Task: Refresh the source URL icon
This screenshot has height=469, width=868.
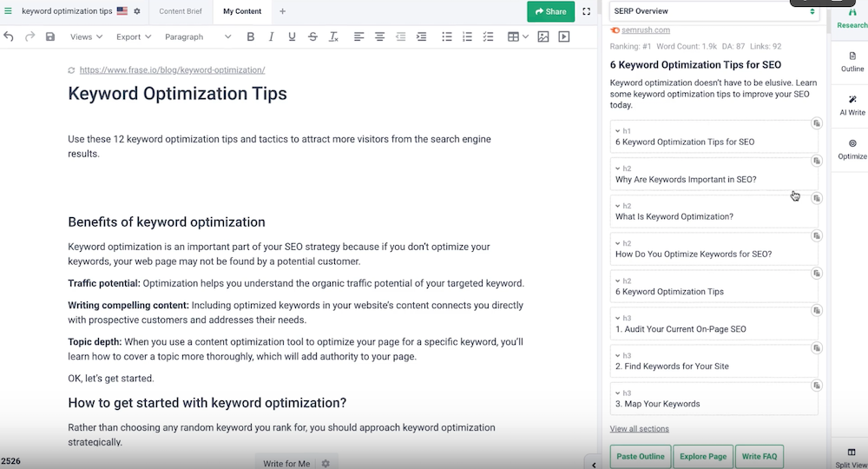Action: point(71,70)
